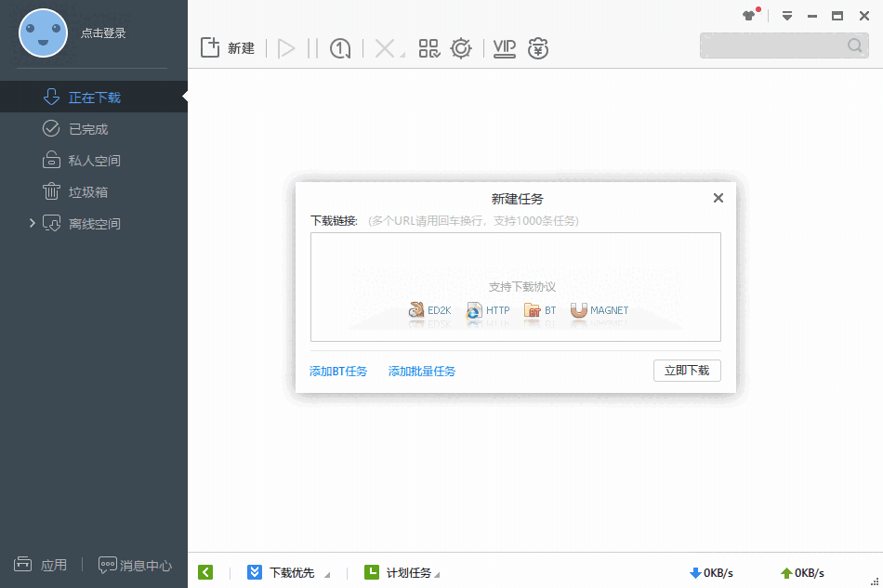Click the gift notification icon with red dot

[749, 15]
